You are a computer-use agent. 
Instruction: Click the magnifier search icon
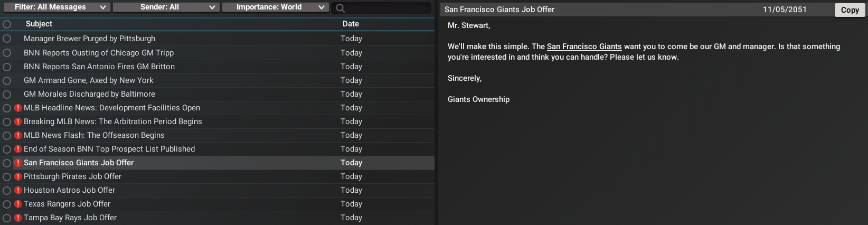[x=341, y=8]
